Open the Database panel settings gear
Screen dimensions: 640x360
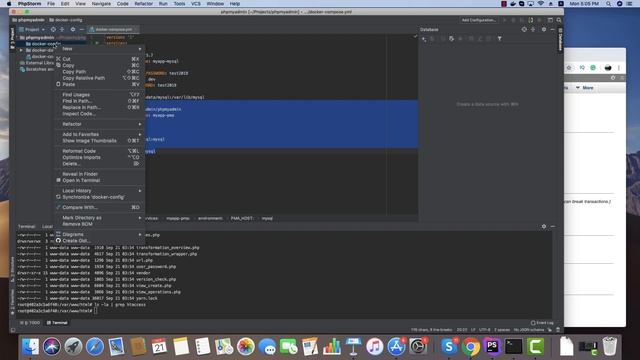544,29
